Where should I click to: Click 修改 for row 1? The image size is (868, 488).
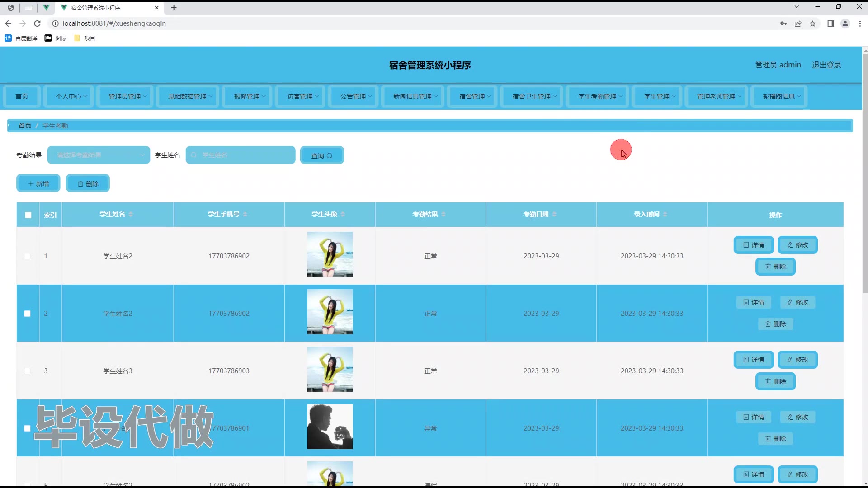click(x=797, y=245)
